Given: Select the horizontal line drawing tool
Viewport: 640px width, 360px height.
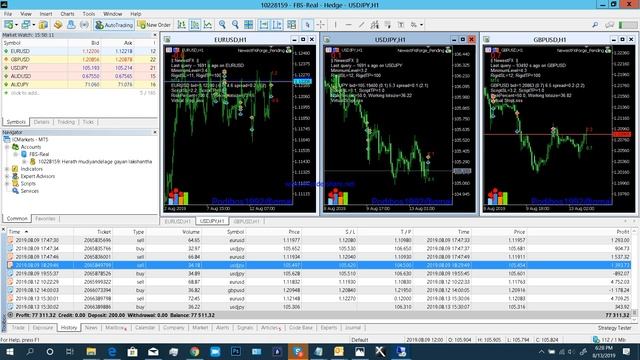Looking at the screenshot, I should coord(348,25).
